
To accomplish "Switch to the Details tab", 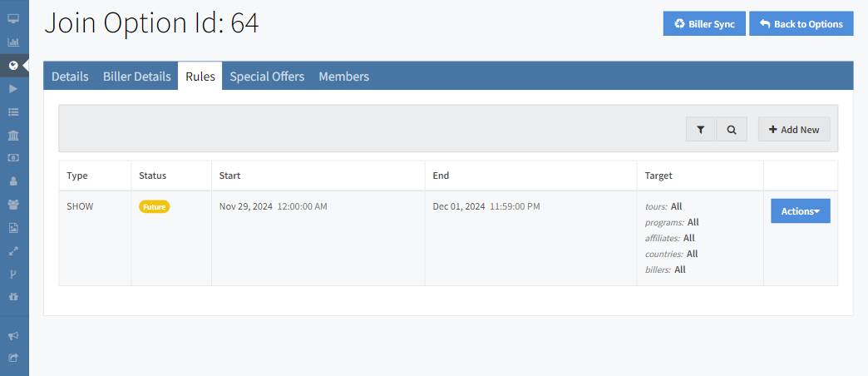I will coord(70,77).
